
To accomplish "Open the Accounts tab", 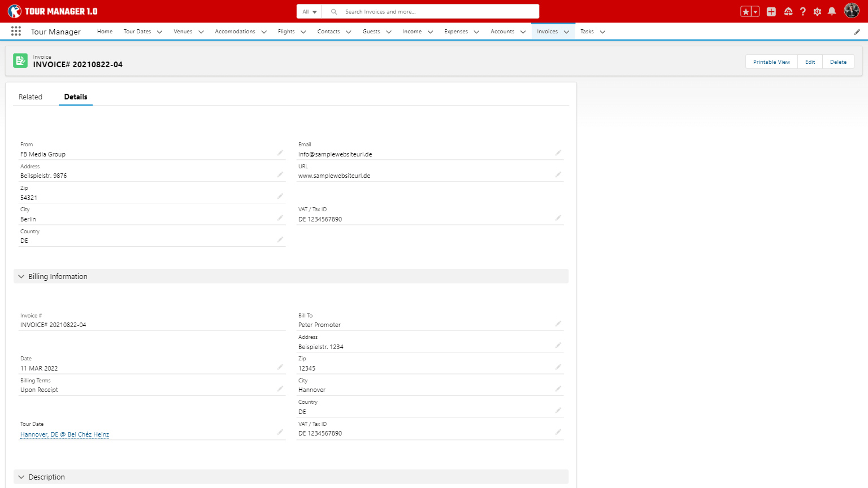I will coord(502,32).
